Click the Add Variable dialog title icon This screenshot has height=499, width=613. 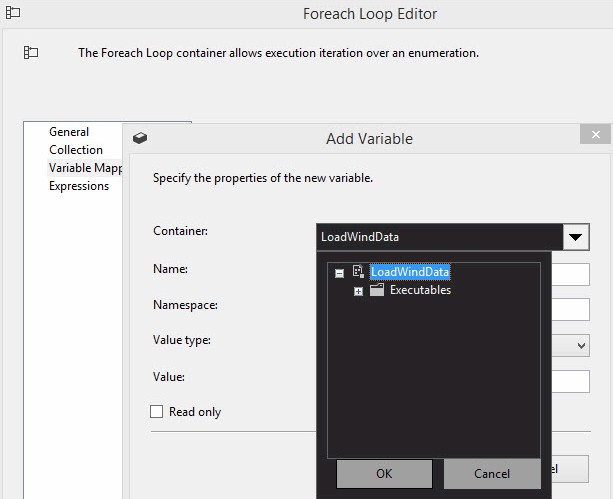(141, 139)
